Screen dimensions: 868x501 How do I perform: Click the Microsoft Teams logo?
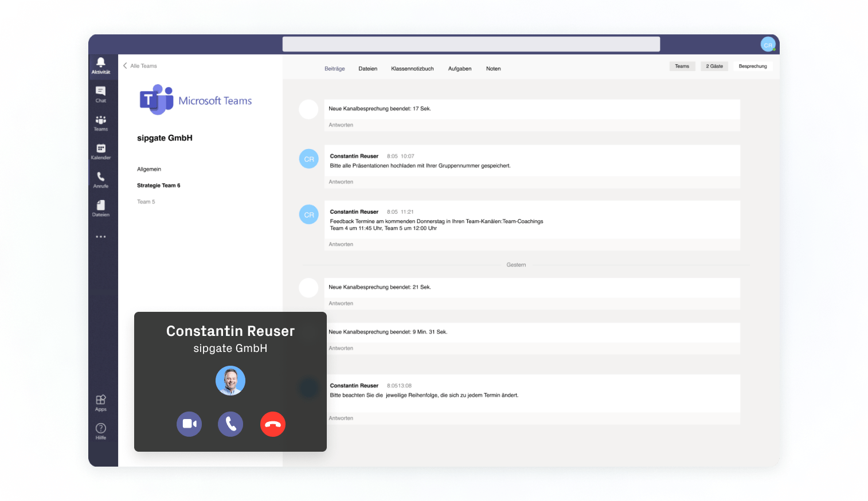(196, 100)
